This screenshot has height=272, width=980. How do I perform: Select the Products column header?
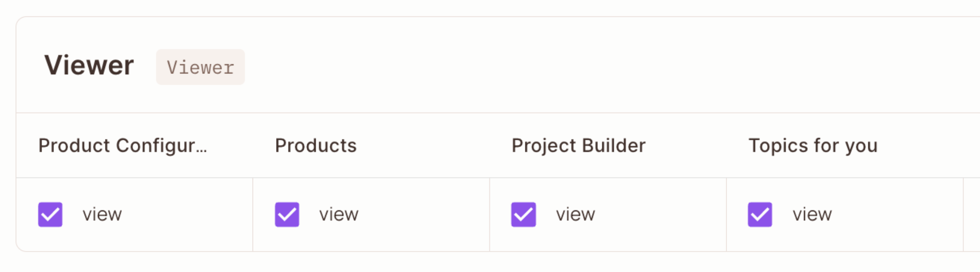coord(316,146)
